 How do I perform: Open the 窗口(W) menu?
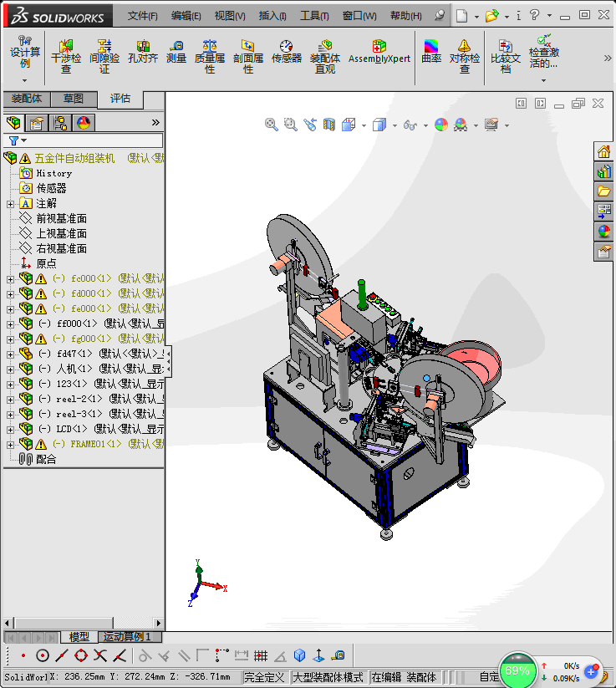(x=359, y=16)
